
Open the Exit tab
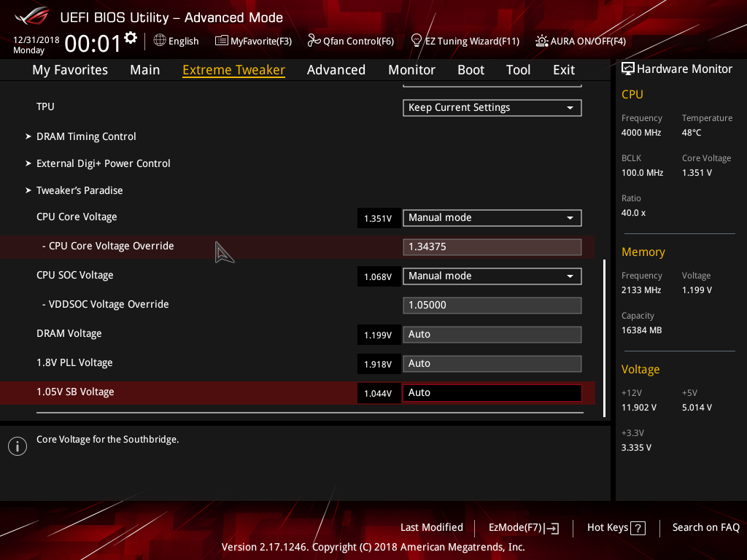(564, 70)
